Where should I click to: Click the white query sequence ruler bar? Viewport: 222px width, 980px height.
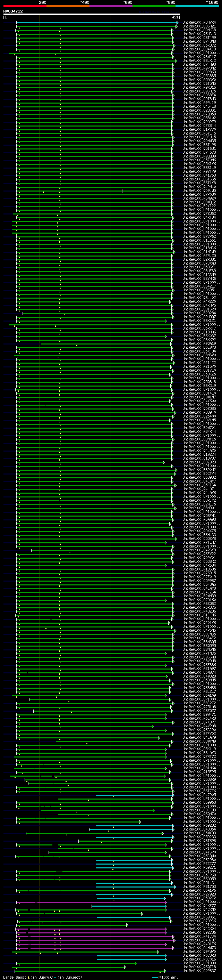tap(92, 15)
